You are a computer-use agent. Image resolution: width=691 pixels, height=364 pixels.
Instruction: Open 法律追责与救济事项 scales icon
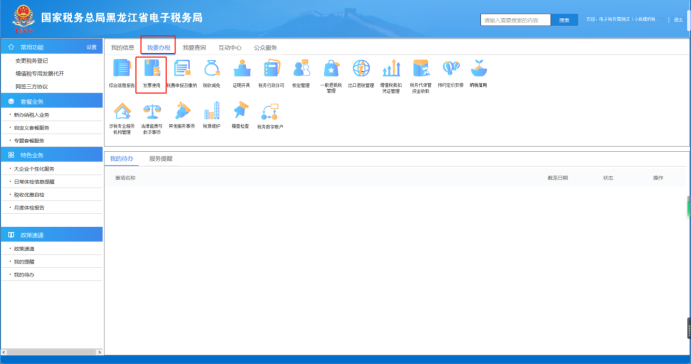152,111
